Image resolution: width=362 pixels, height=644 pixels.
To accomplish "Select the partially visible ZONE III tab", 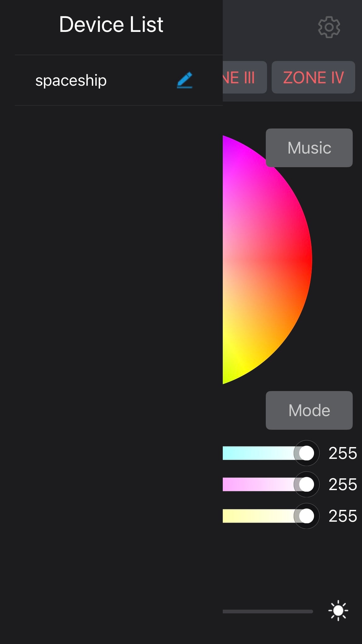I will pyautogui.click(x=244, y=77).
